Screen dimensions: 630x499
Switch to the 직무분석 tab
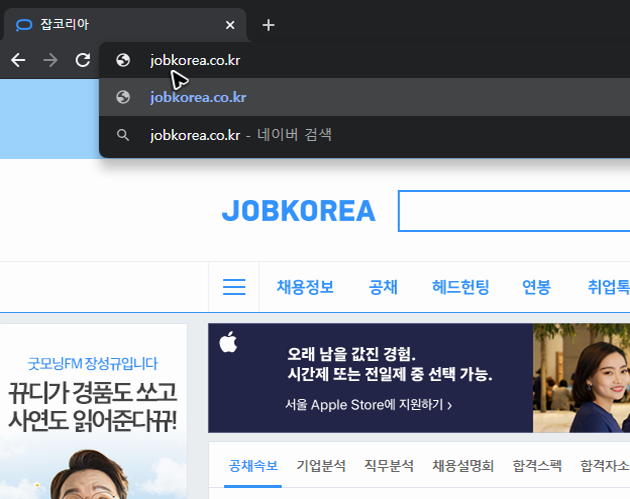coord(389,466)
